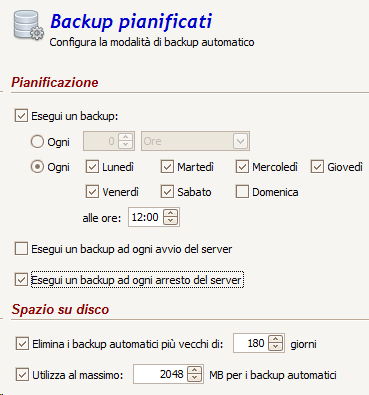Screen dimensions: 369x395
Task: Uncheck Mercoledì day checkbox
Action: pyautogui.click(x=242, y=167)
